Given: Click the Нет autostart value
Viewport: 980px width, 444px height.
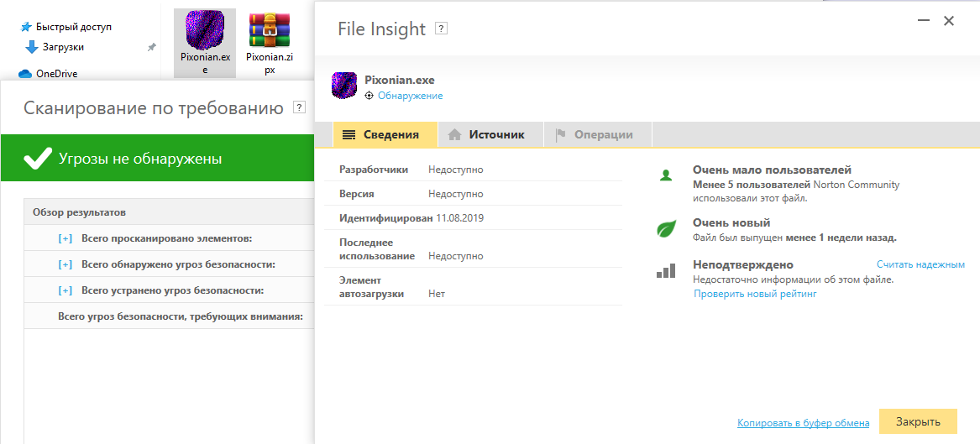Looking at the screenshot, I should tap(436, 294).
